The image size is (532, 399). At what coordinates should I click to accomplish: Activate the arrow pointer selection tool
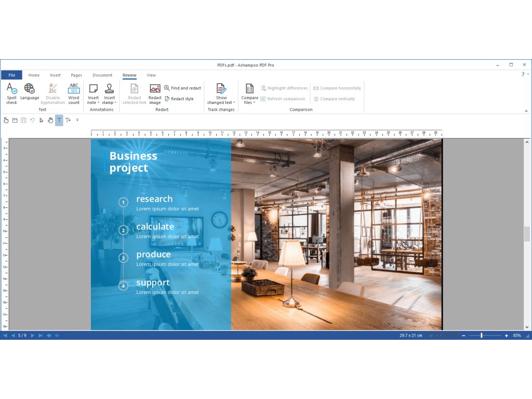point(42,121)
